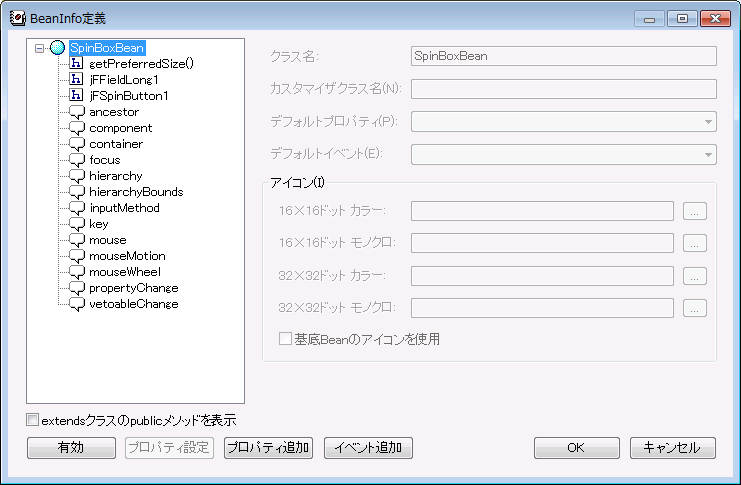741x485 pixels.
Task: Select the jFFieldLong1 tree item
Action: [x=124, y=79]
